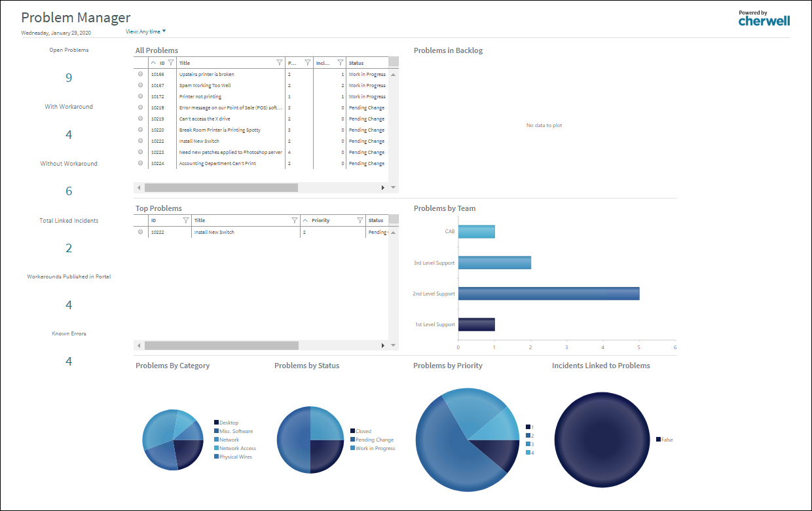Select radio button for problem 10223

[141, 152]
